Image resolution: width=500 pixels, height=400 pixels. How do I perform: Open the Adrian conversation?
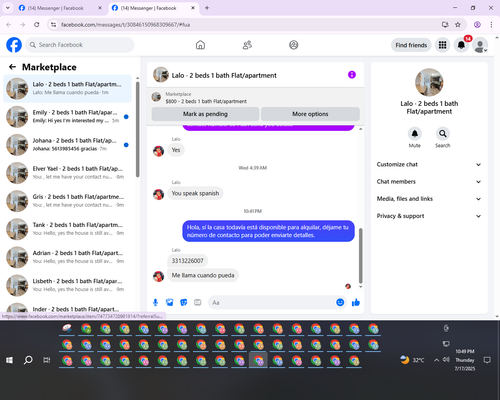pos(68,257)
